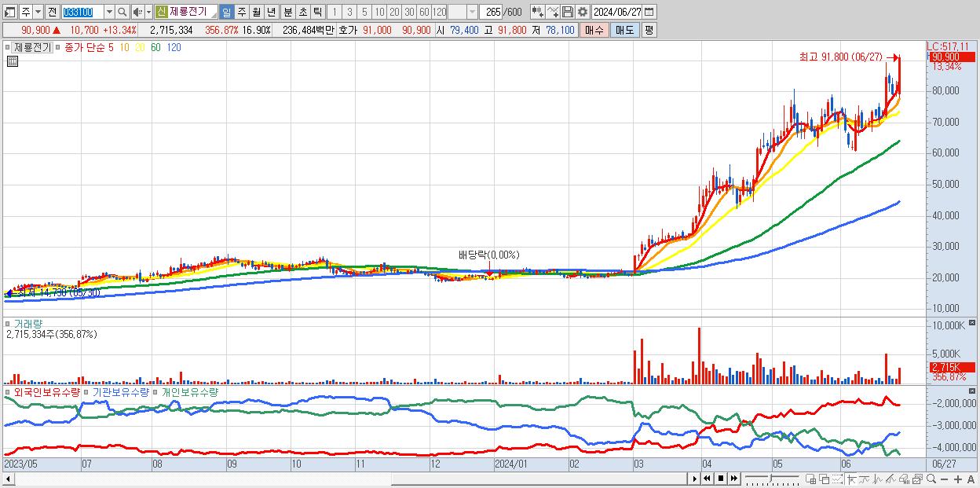Click the add line indicator icon
The width and height of the screenshot is (980, 488).
click(x=553, y=12)
